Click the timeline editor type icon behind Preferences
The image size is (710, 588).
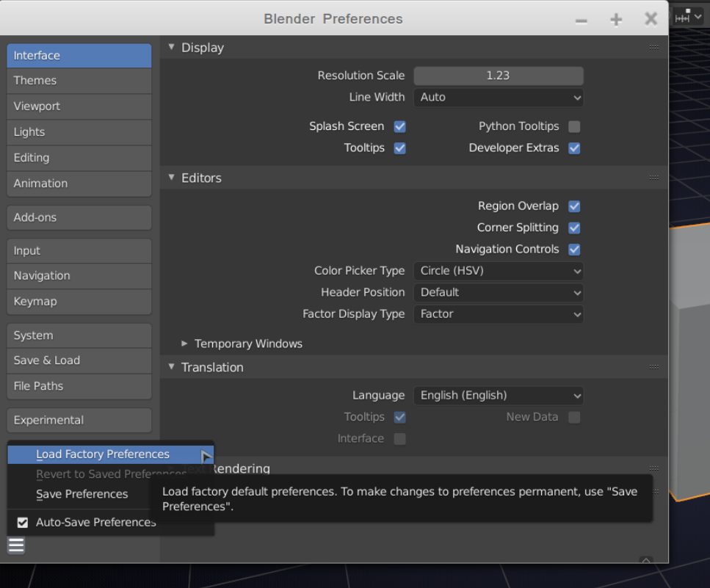[682, 17]
